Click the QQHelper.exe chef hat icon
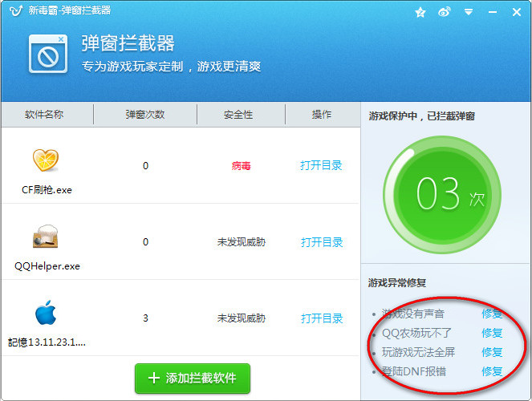 pos(46,236)
